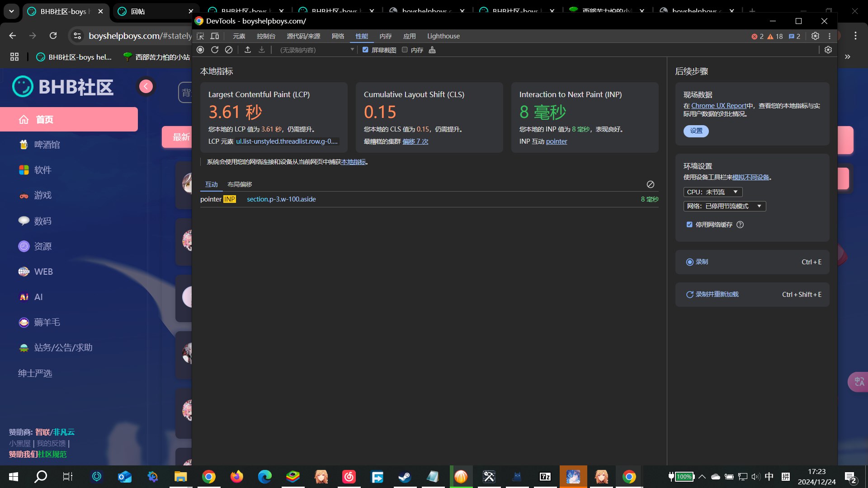Open the tab search dropdown in Chrome
The image size is (868, 488).
[11, 11]
